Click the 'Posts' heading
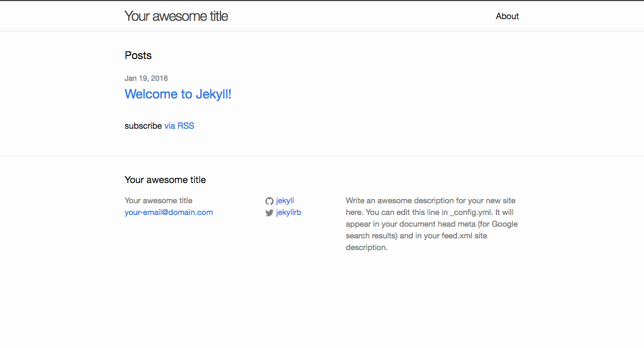Screen dimensions: 644x348 point(138,55)
